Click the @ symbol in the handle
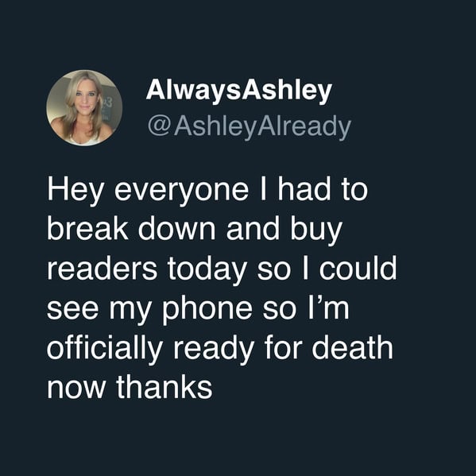This screenshot has width=476, height=476. (x=159, y=126)
